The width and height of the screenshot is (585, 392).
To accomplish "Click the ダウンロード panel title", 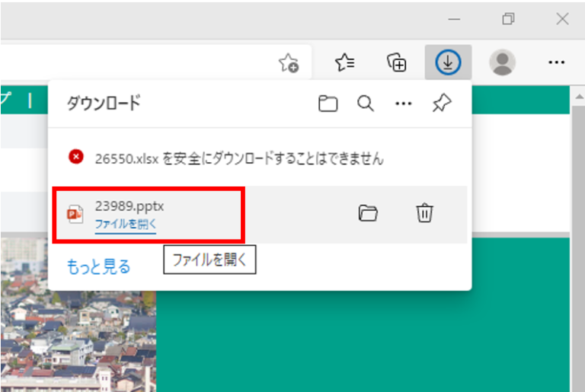I will (x=104, y=103).
